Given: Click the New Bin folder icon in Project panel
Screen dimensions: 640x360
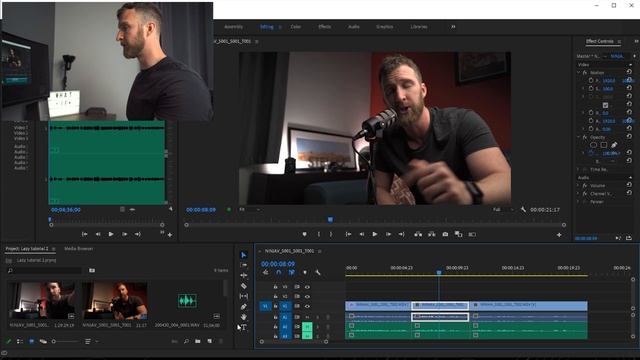Looking at the screenshot, I should [x=198, y=341].
